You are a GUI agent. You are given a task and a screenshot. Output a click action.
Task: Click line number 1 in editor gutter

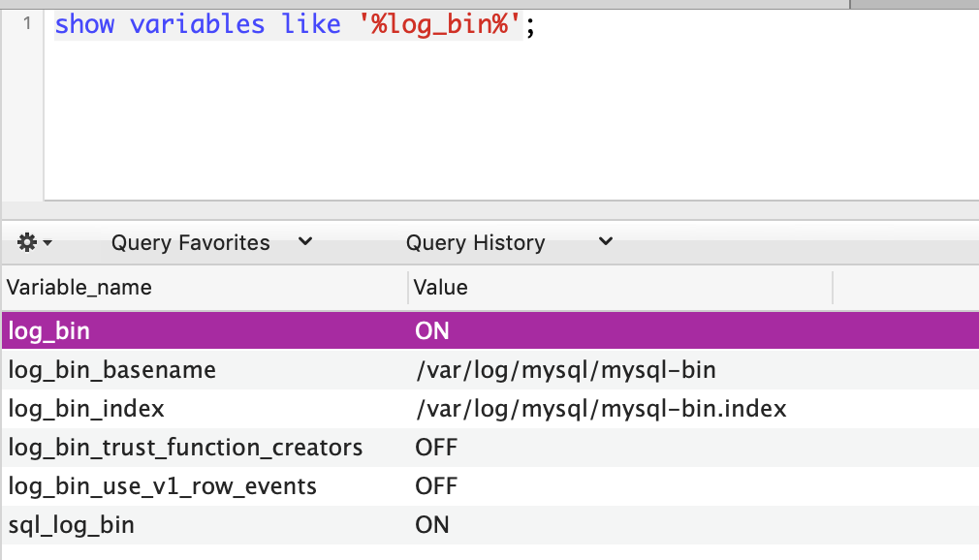pyautogui.click(x=27, y=24)
